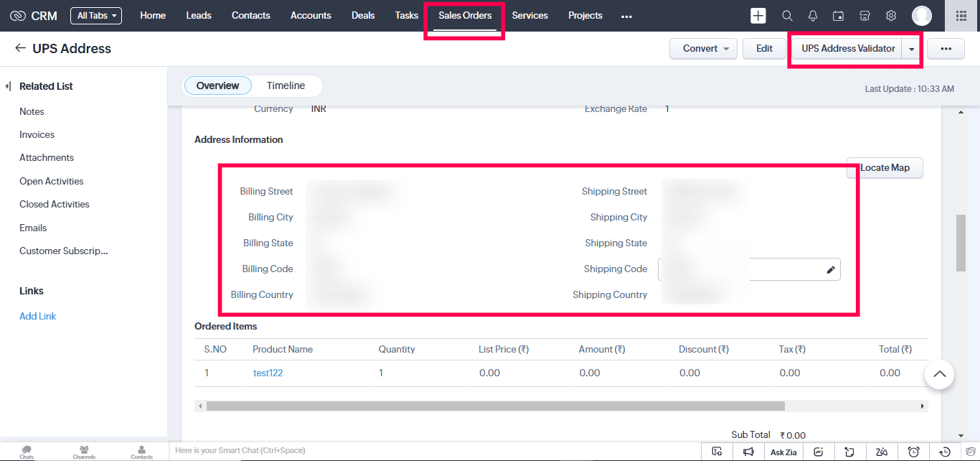The image size is (980, 461).
Task: Click the Add Link link
Action: point(38,316)
